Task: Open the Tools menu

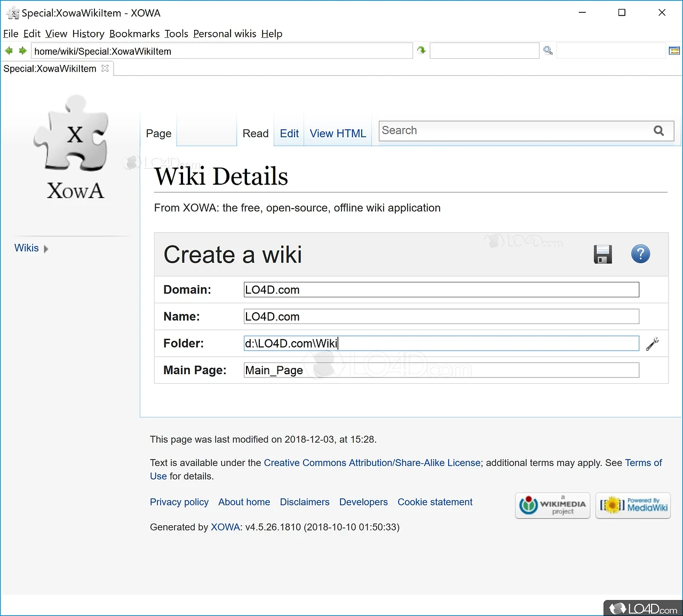Action: [176, 34]
